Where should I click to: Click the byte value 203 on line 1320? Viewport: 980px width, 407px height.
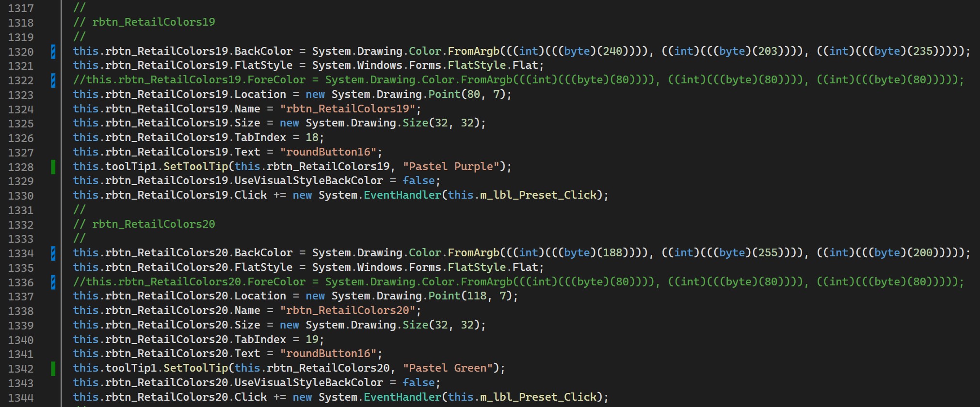(x=768, y=51)
